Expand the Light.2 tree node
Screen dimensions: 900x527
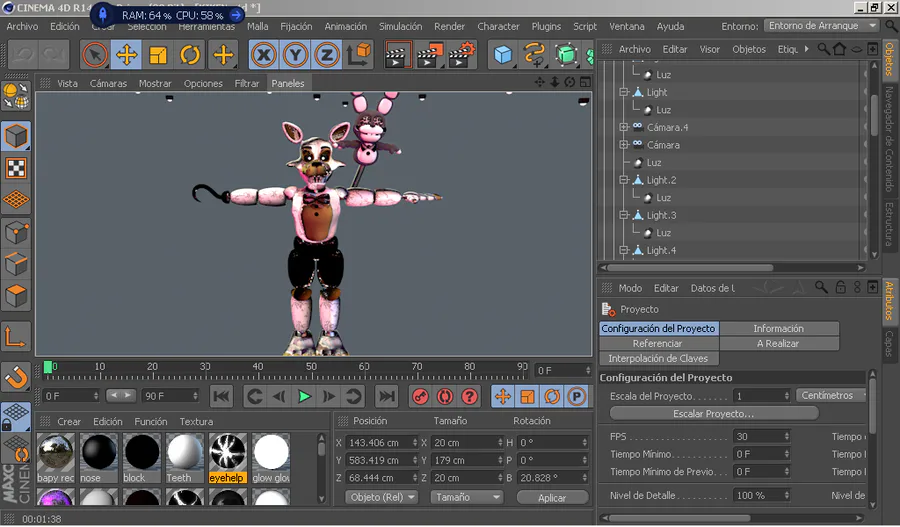[x=624, y=180]
